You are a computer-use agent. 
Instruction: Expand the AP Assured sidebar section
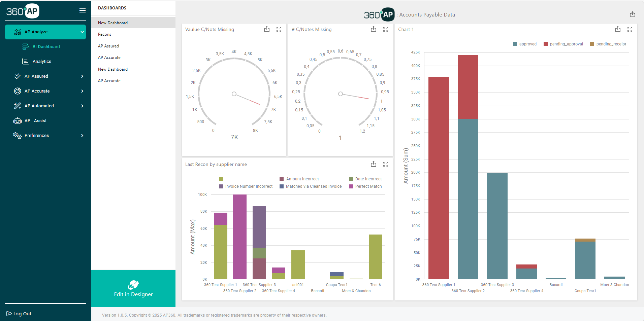point(36,76)
